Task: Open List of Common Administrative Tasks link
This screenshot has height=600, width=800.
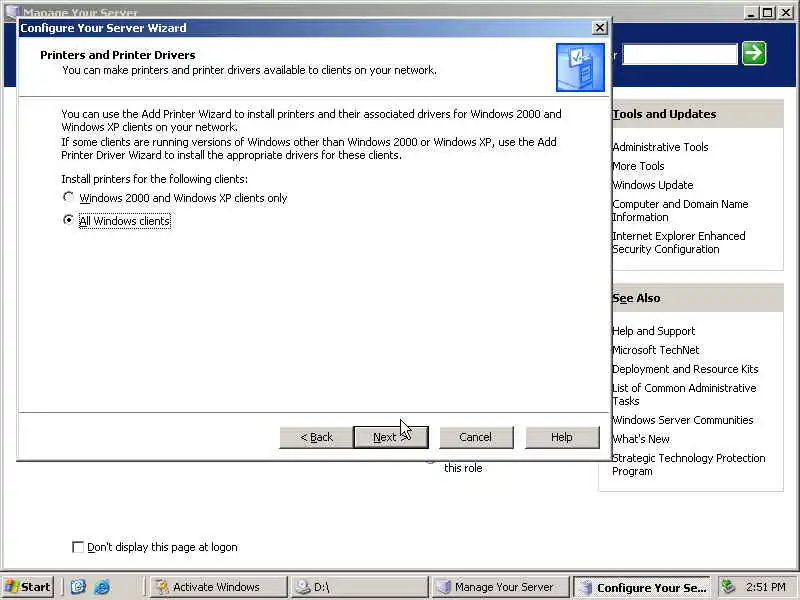Action: pos(684,394)
